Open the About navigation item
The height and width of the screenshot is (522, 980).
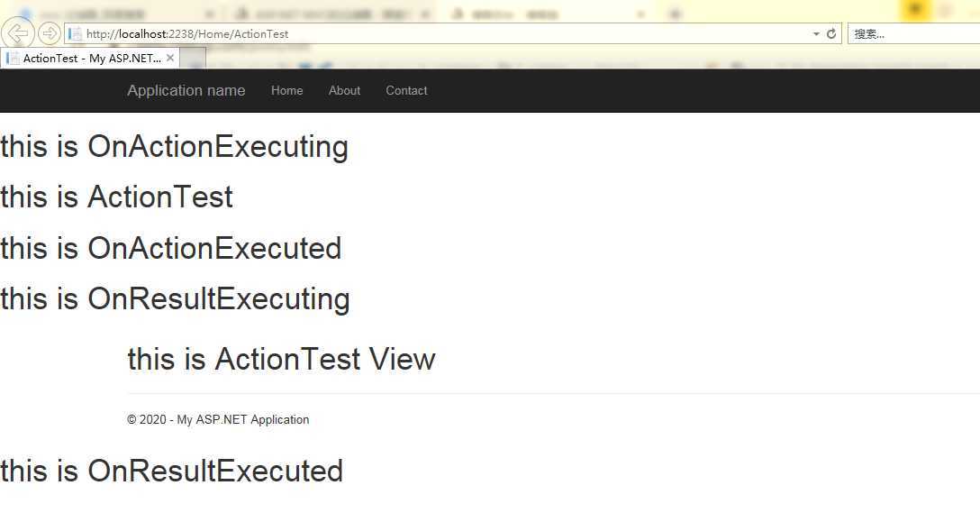344,90
